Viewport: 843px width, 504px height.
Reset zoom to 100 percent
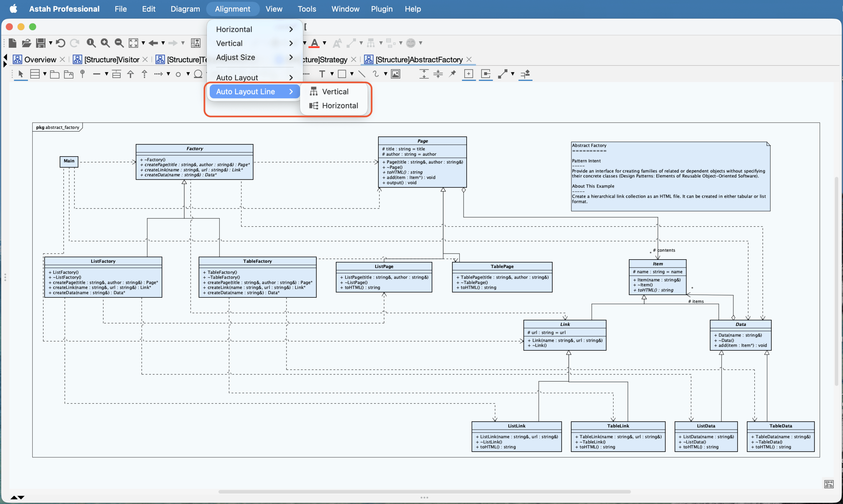(x=91, y=43)
